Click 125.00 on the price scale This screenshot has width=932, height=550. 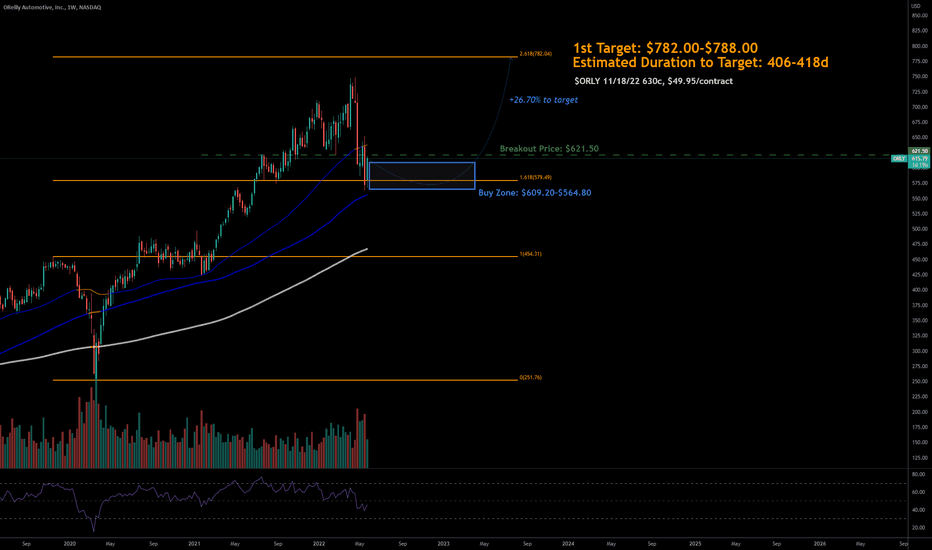(x=920, y=458)
